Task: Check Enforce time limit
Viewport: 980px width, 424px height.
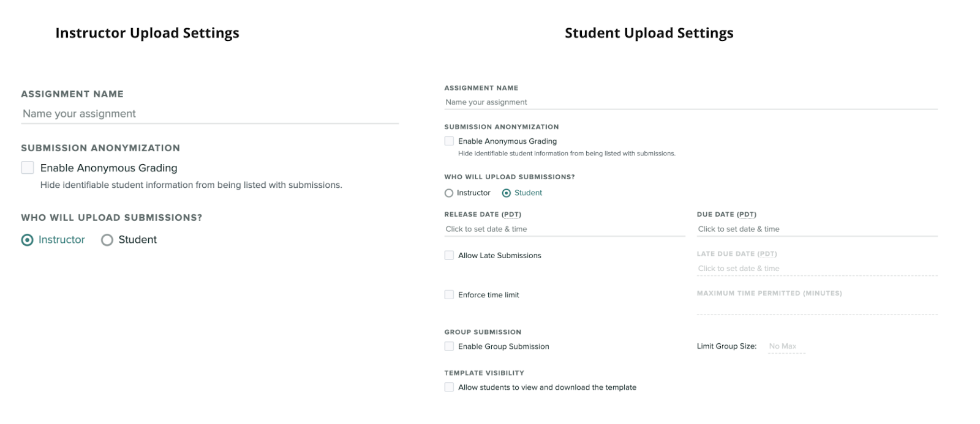Action: point(448,294)
